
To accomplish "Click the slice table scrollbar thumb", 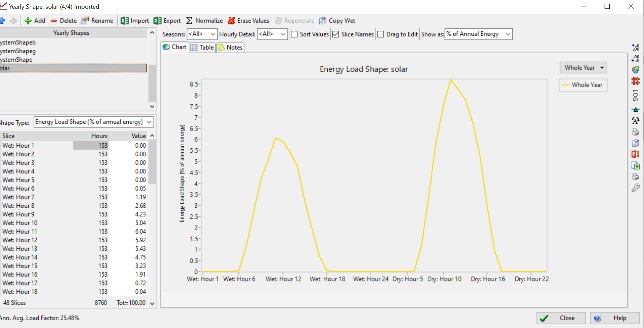I will point(152,162).
